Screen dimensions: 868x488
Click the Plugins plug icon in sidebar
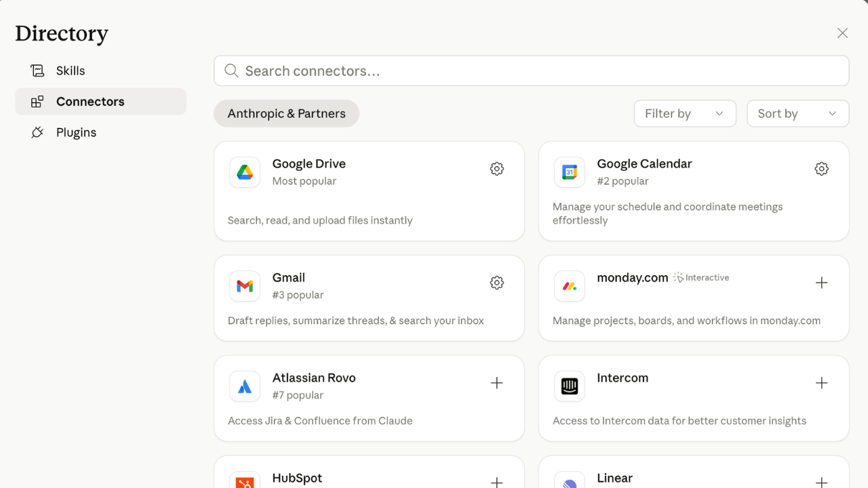click(37, 132)
